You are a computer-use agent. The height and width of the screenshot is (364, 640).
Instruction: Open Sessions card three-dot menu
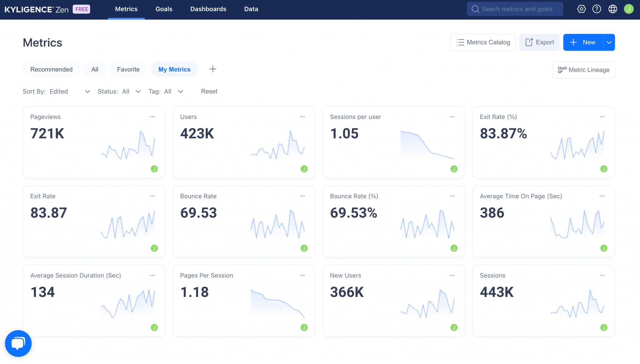(602, 275)
